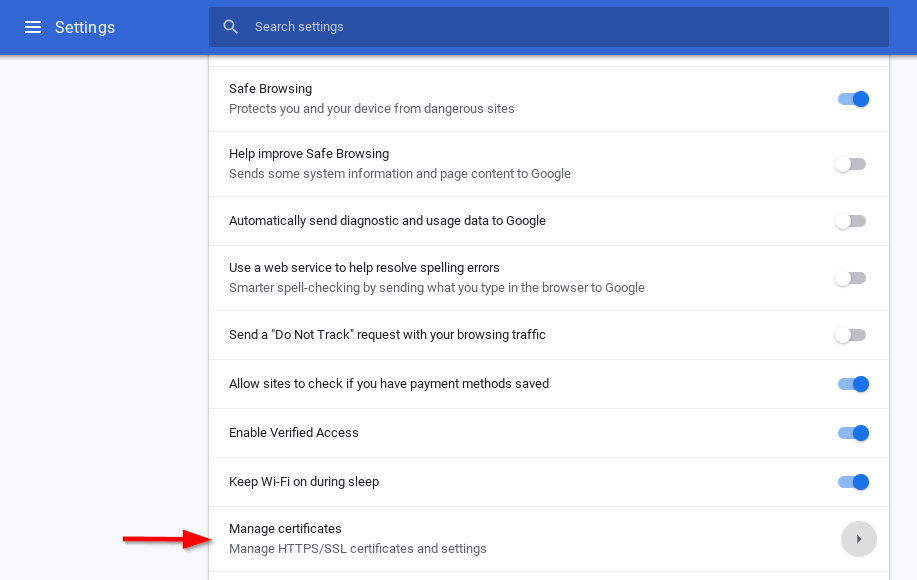Turn off Enable Verified Access
The height and width of the screenshot is (580, 917).
point(852,432)
